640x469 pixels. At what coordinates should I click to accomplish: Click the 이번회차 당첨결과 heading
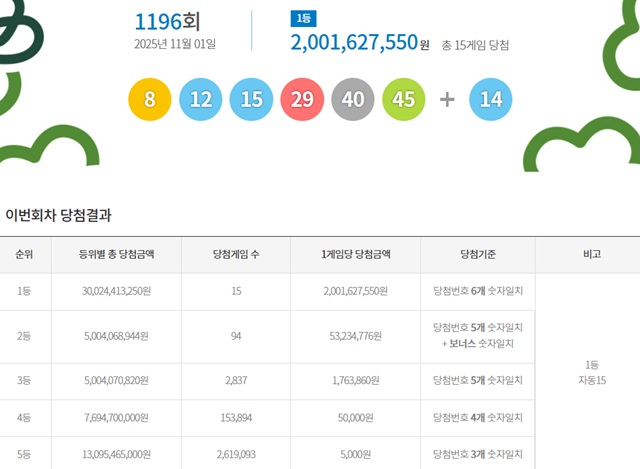(59, 215)
